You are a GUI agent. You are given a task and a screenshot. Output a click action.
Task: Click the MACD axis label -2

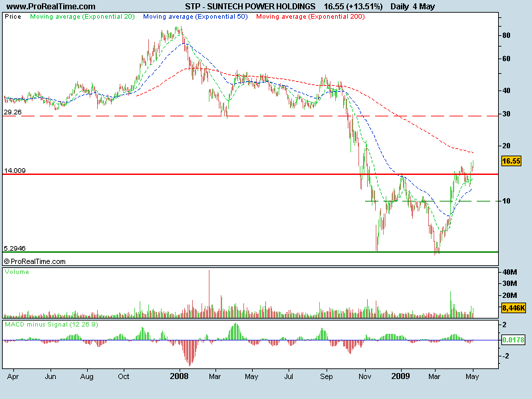pos(505,356)
